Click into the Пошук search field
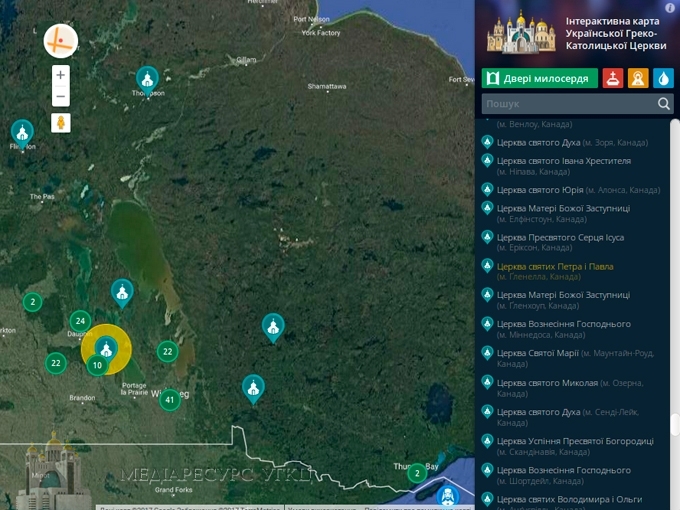The height and width of the screenshot is (510, 680). [x=569, y=104]
